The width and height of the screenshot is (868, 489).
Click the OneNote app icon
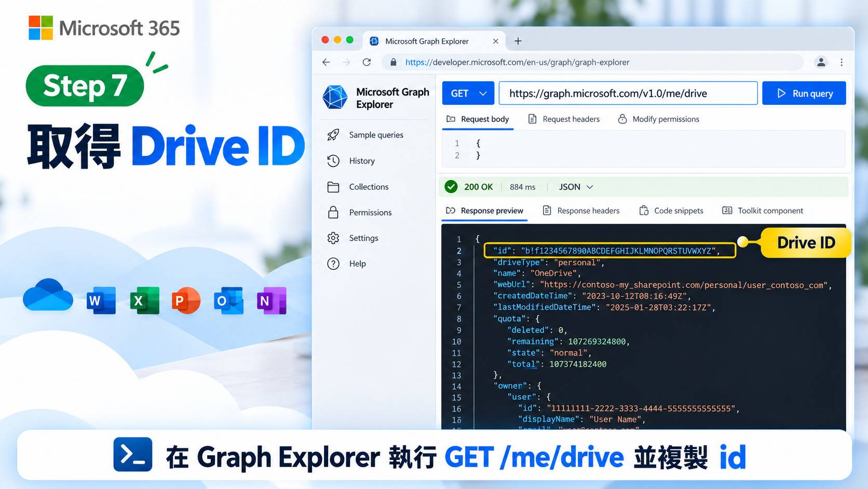coord(272,300)
